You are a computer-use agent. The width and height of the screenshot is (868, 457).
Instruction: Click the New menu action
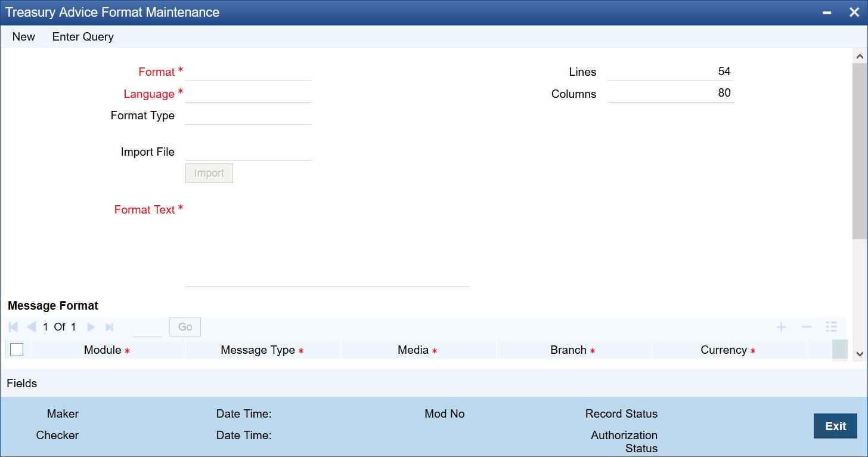pos(24,37)
